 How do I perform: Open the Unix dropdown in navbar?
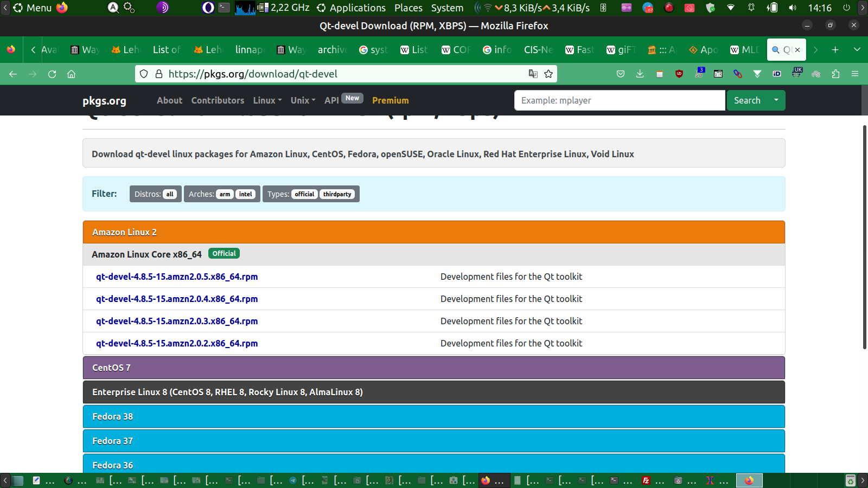pyautogui.click(x=303, y=100)
